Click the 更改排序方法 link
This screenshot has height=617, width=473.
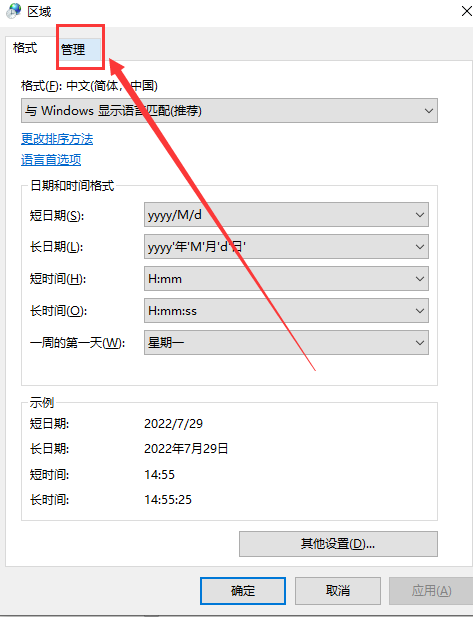point(57,139)
